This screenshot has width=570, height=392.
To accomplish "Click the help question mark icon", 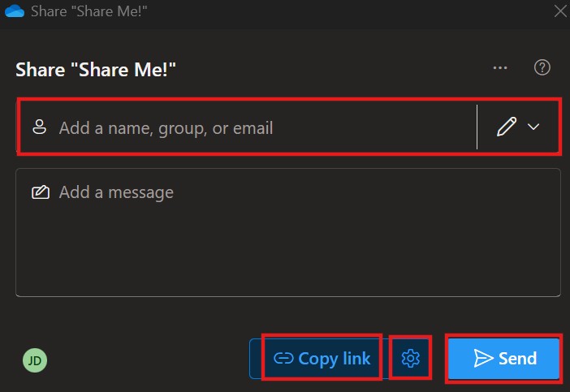I will point(542,68).
